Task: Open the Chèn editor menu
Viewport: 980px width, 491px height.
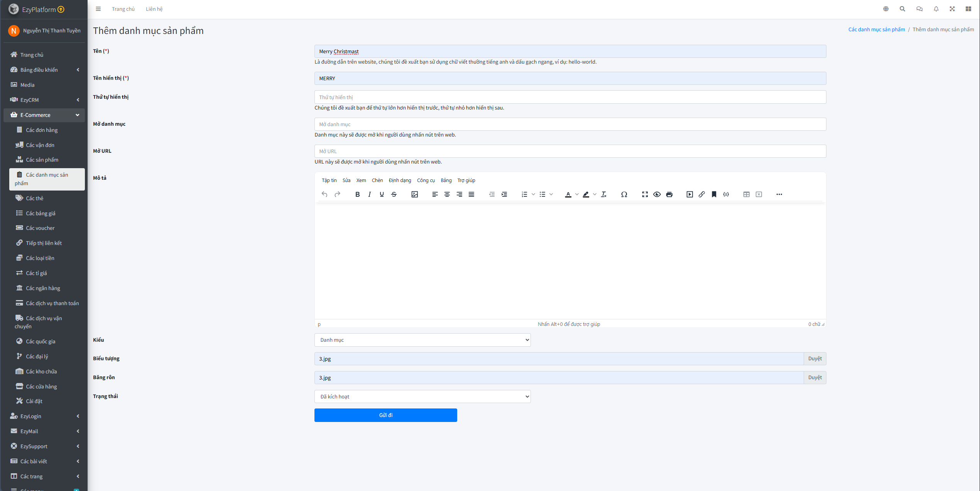Action: [377, 181]
